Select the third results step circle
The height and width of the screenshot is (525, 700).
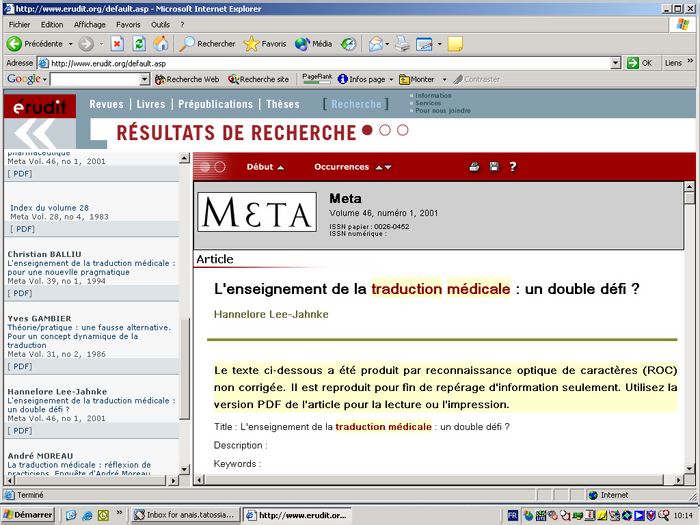[403, 130]
